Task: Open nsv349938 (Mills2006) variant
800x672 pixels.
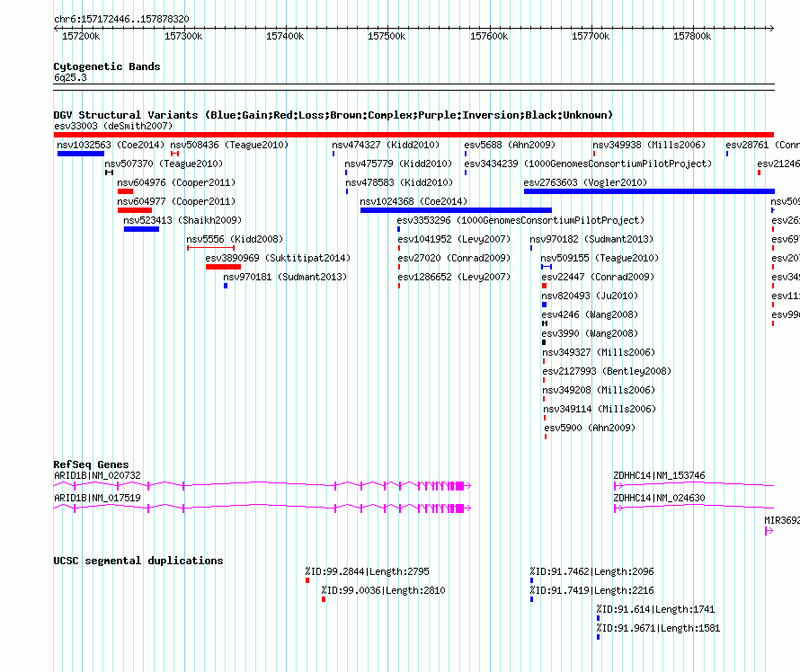Action: click(x=649, y=145)
